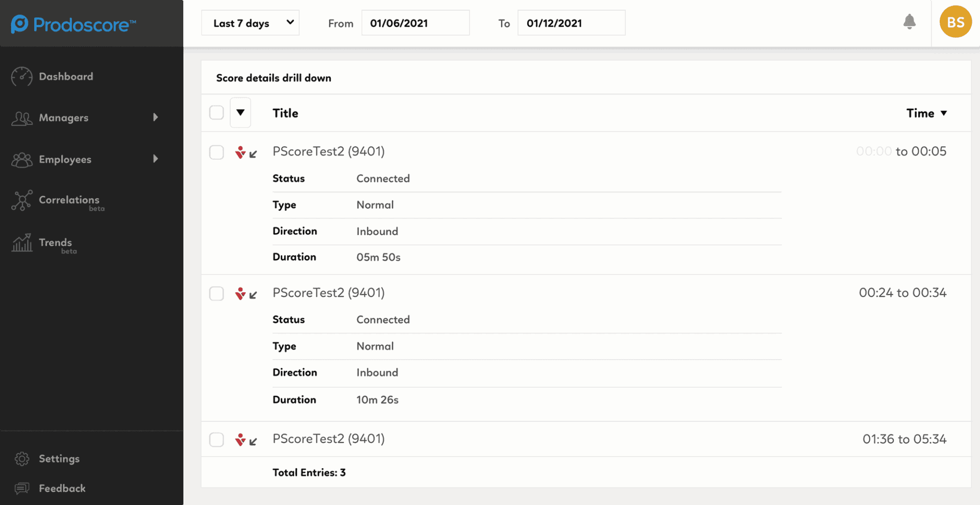This screenshot has width=980, height=505.
Task: Select the 01:36 to 05:34 time range
Action: coord(904,439)
